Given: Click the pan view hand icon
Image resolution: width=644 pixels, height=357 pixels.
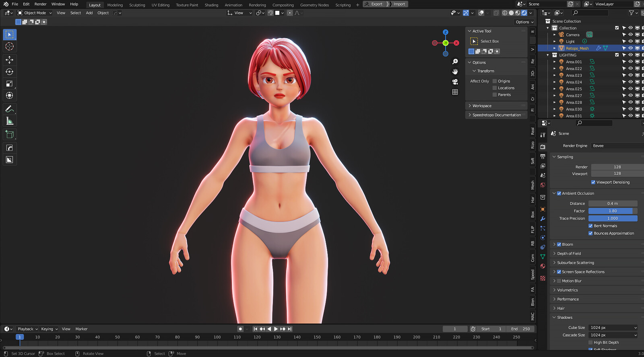Looking at the screenshot, I should tap(455, 72).
